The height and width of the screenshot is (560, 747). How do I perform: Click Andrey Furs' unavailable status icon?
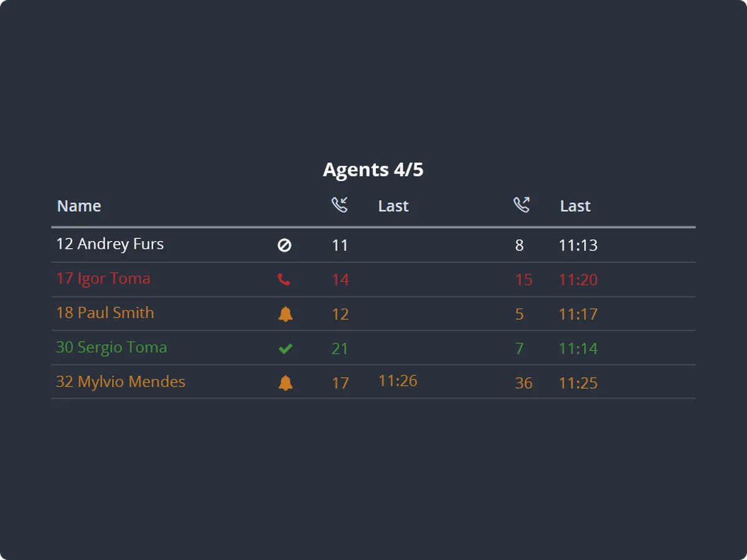(284, 246)
